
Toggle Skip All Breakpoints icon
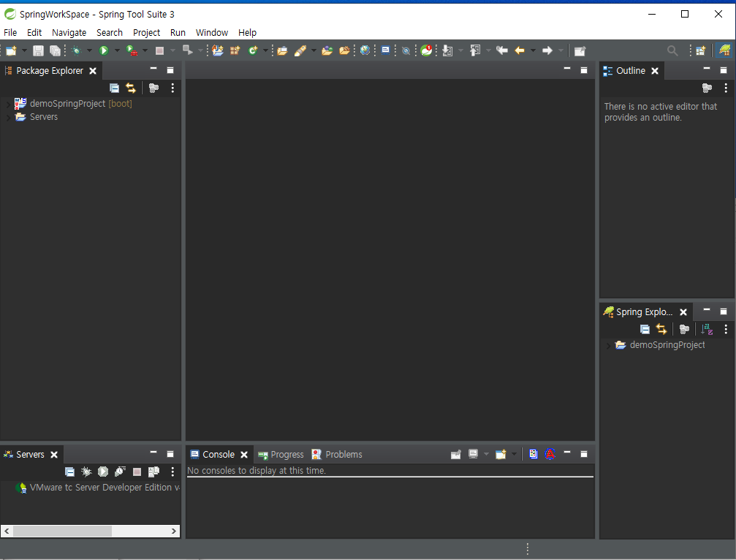[x=406, y=50]
